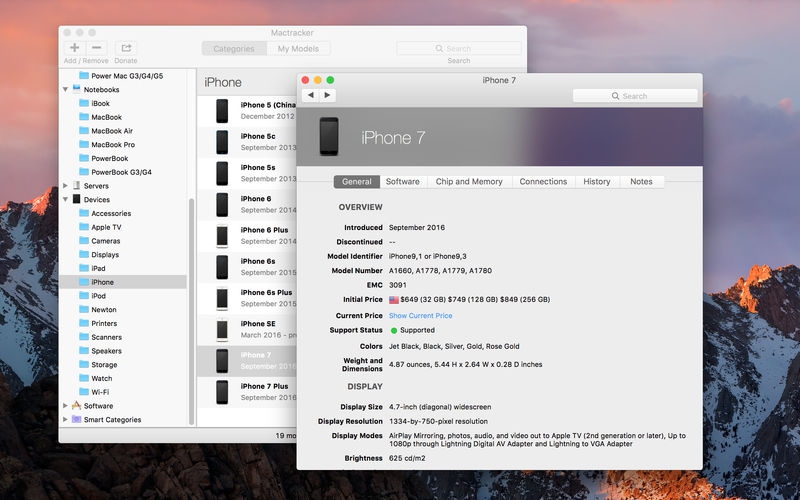Click the iPhone 7 thumbnail in header

click(329, 136)
